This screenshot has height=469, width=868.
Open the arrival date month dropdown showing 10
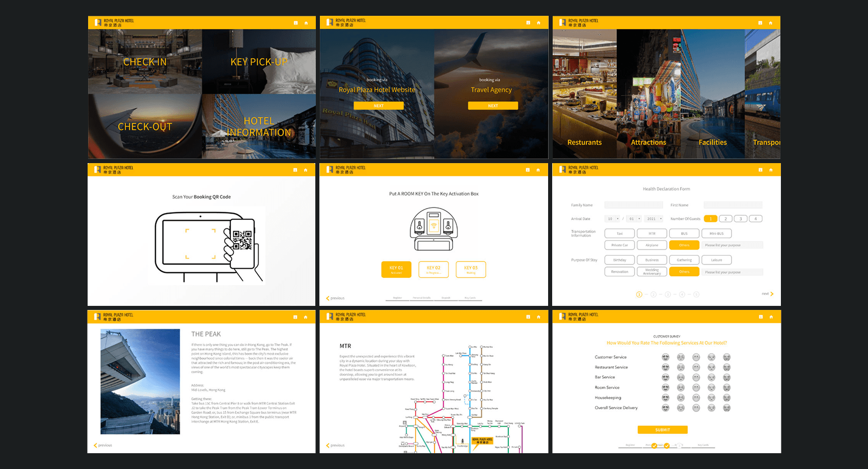(x=612, y=219)
